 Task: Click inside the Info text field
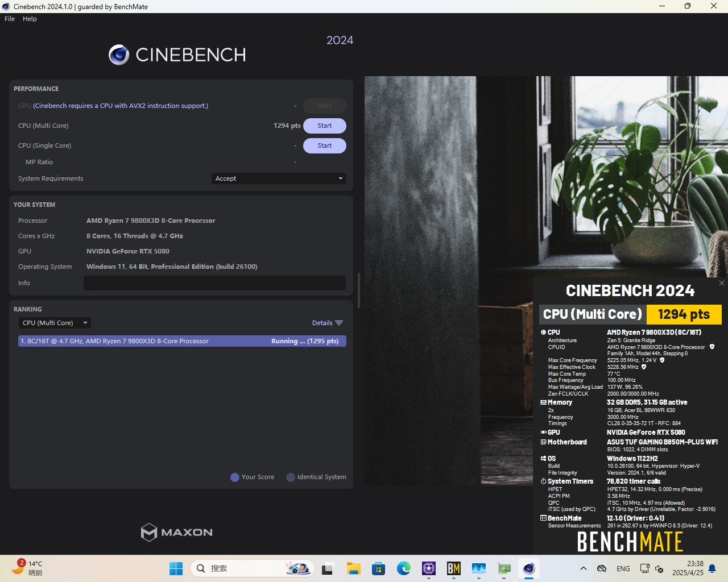(x=214, y=283)
